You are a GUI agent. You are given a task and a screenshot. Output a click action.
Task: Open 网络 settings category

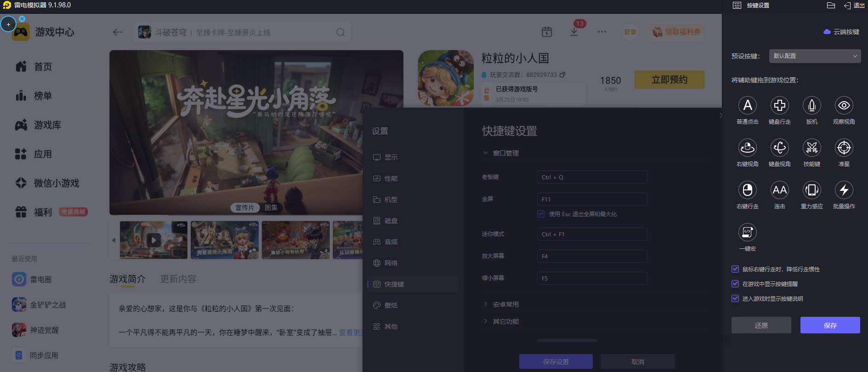[x=413, y=263]
